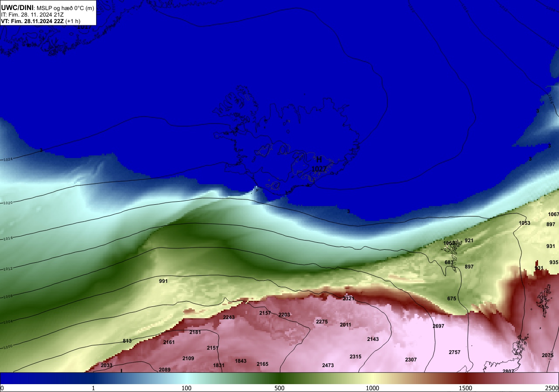Click the 2757 height value
Viewport: 559px width, 392px height.
(455, 352)
